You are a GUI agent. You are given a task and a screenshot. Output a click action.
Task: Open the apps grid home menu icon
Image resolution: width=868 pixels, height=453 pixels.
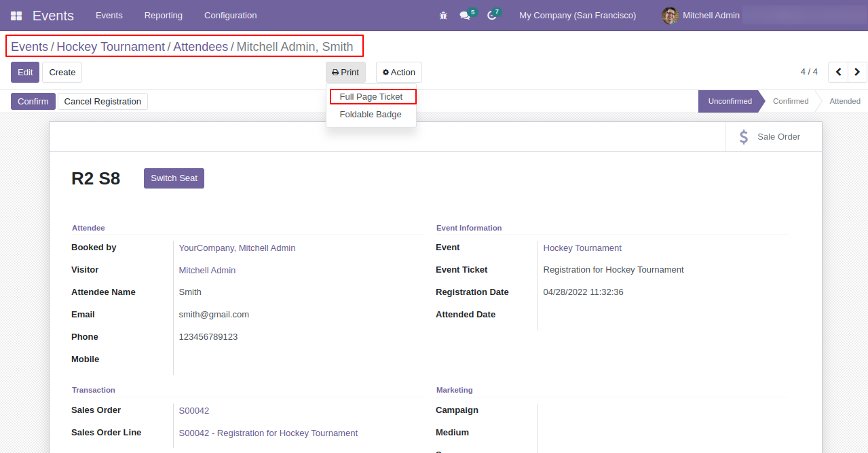point(16,16)
